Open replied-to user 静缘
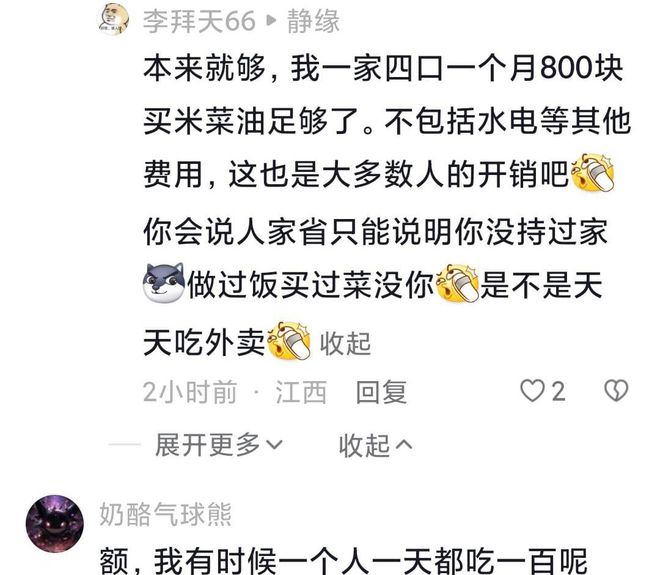The width and height of the screenshot is (660, 575). 314,21
